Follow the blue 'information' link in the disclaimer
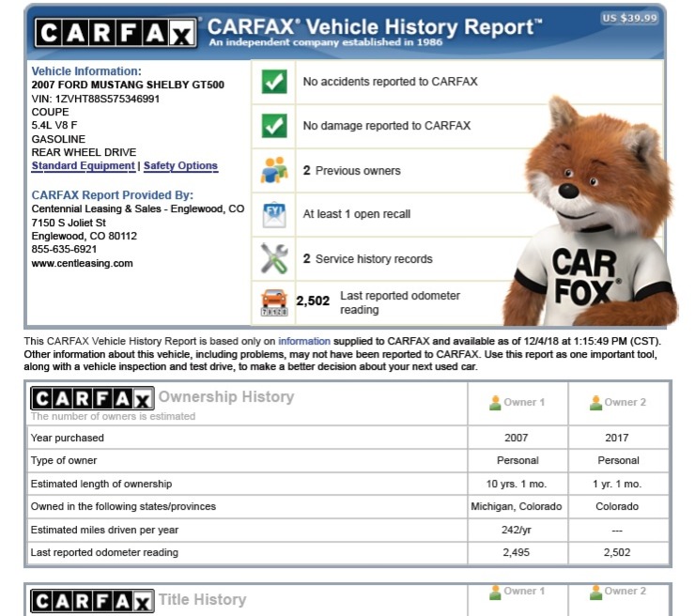The image size is (695, 616). click(x=304, y=341)
